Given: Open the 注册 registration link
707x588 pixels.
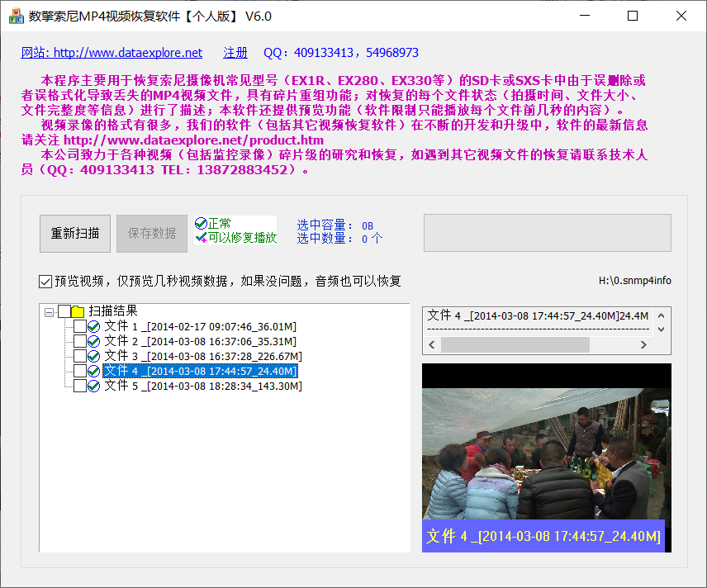Looking at the screenshot, I should click(235, 53).
